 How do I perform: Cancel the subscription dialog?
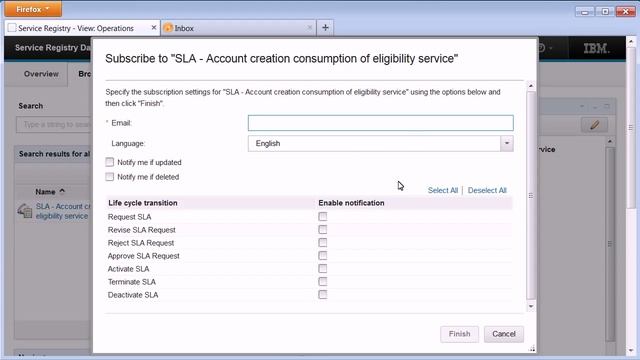pyautogui.click(x=504, y=334)
